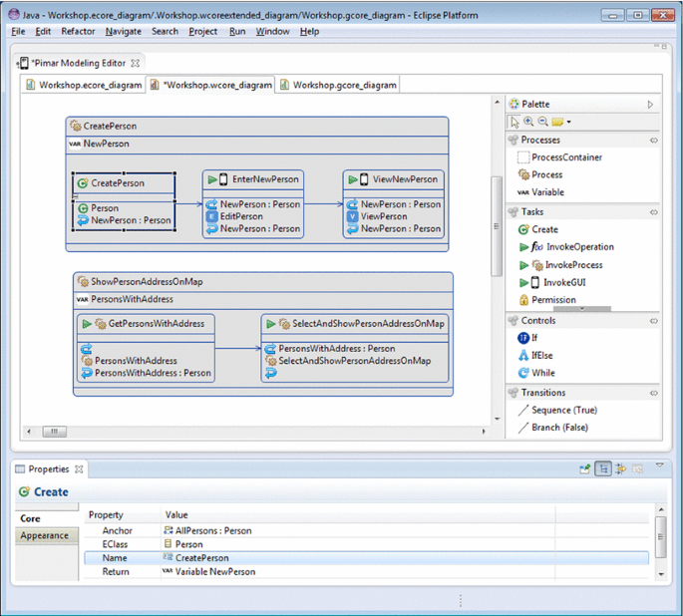Viewport: 683px width, 616px height.
Task: Click Pin to Selection in Properties toolbar
Action: pyautogui.click(x=585, y=468)
